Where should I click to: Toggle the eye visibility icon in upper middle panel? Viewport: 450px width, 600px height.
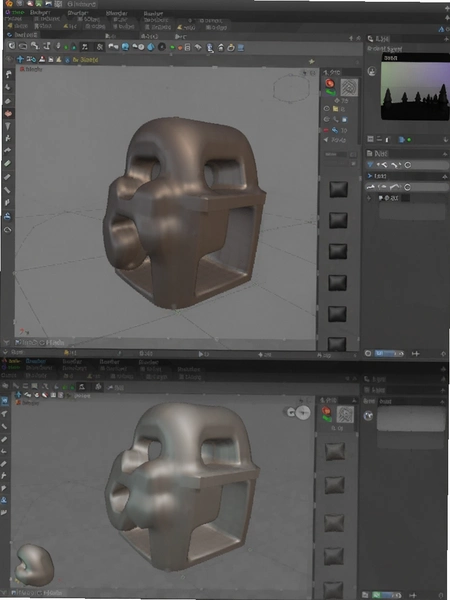(326, 109)
